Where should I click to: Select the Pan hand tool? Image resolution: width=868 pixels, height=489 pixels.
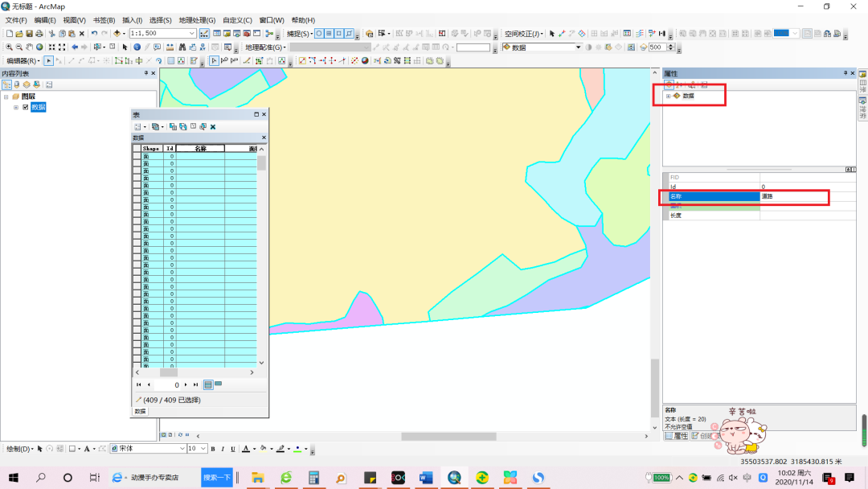point(30,47)
